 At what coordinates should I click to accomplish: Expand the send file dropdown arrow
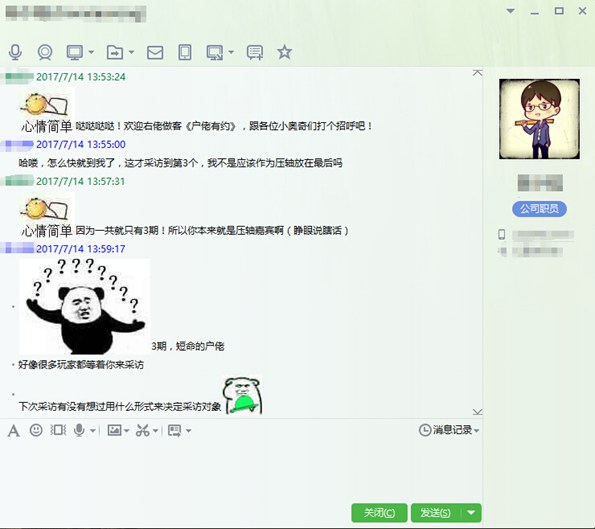(x=131, y=52)
